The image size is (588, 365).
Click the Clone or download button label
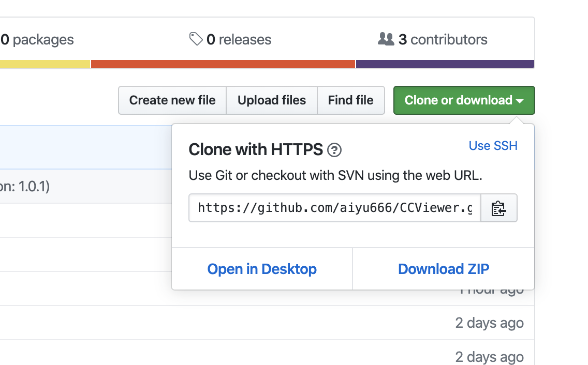pos(458,100)
